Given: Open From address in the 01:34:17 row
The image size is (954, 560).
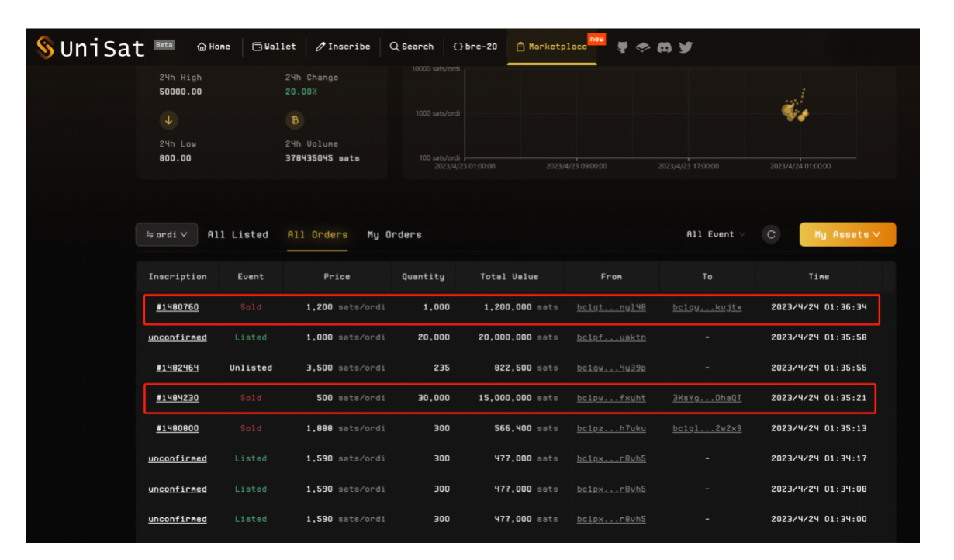Looking at the screenshot, I should pos(611,458).
